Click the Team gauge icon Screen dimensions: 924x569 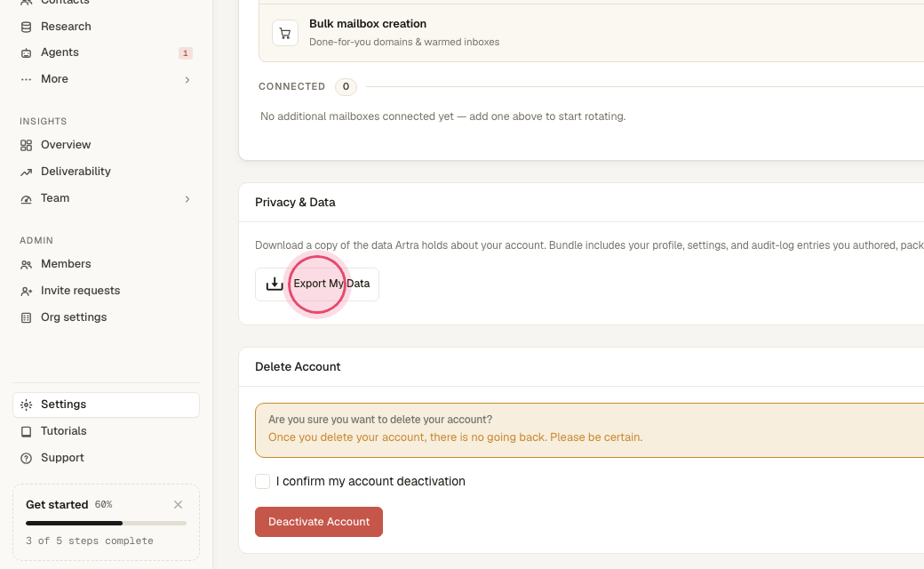pos(26,199)
